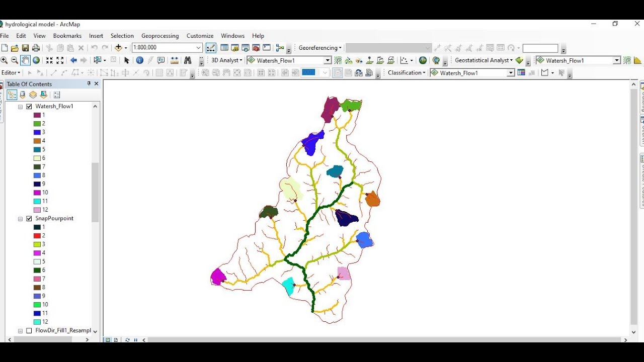
Task: Switch TOC to List By Source
Action: (23, 95)
